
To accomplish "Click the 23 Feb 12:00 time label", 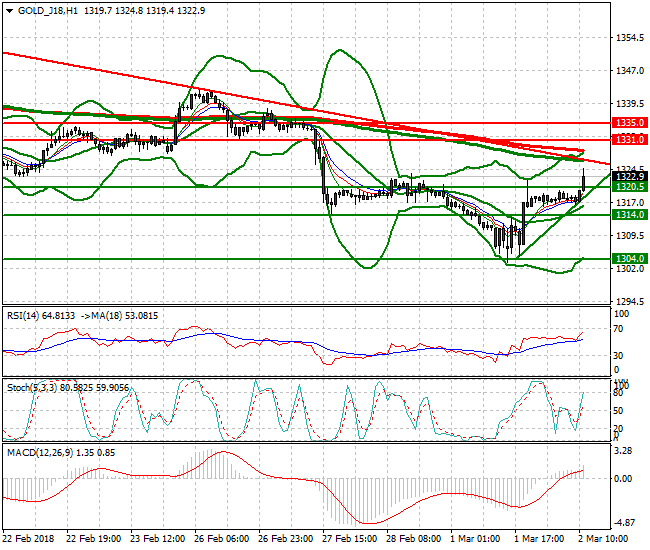I will (158, 539).
